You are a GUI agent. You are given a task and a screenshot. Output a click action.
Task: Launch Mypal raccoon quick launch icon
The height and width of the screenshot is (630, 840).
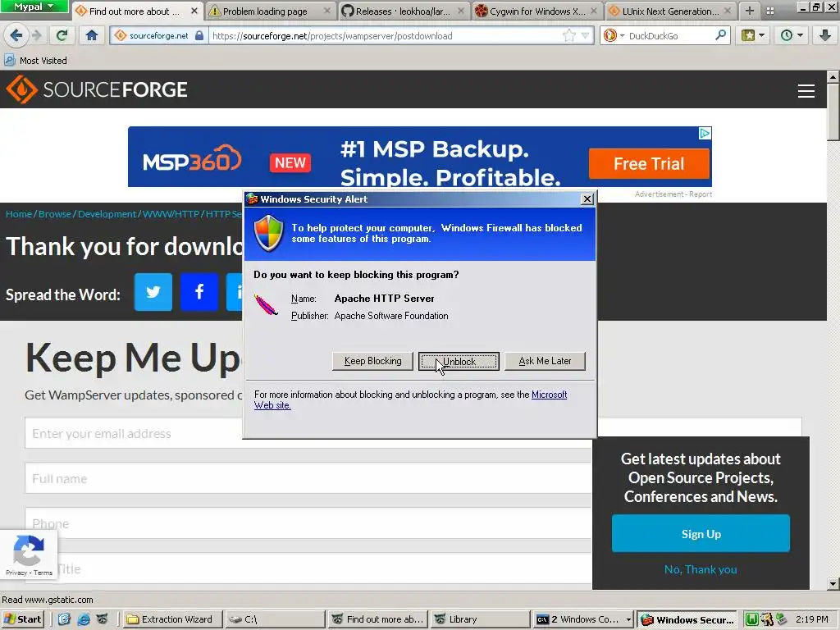click(x=103, y=619)
